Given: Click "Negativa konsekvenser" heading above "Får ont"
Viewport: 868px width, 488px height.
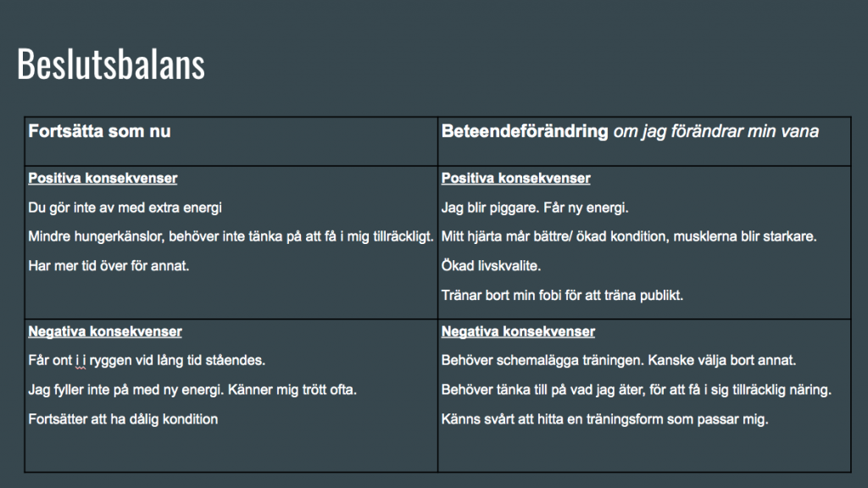Looking at the screenshot, I should click(x=105, y=331).
